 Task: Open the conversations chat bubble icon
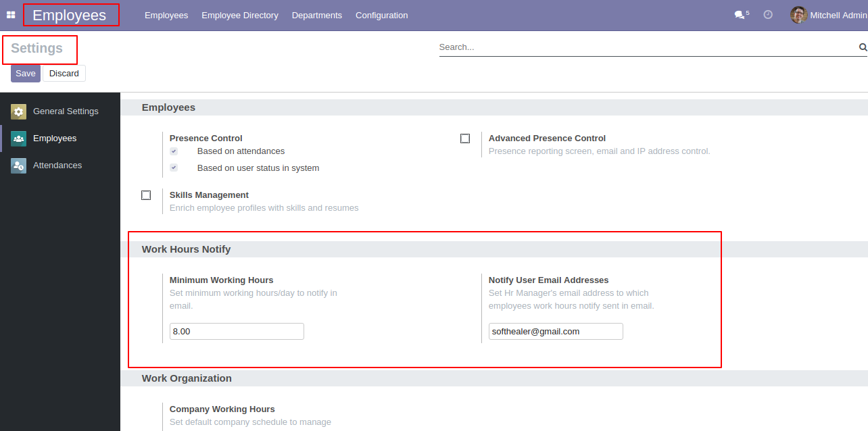740,15
